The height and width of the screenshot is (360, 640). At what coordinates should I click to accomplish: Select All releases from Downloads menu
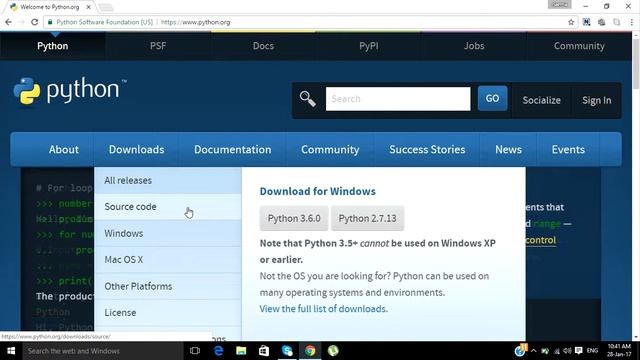[x=168, y=180]
